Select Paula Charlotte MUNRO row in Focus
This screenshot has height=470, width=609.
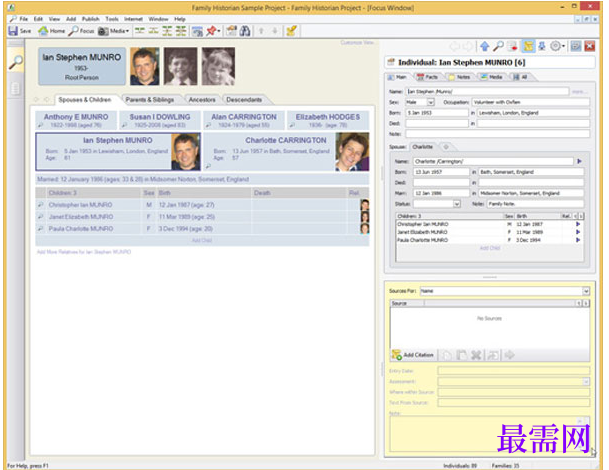(202, 229)
